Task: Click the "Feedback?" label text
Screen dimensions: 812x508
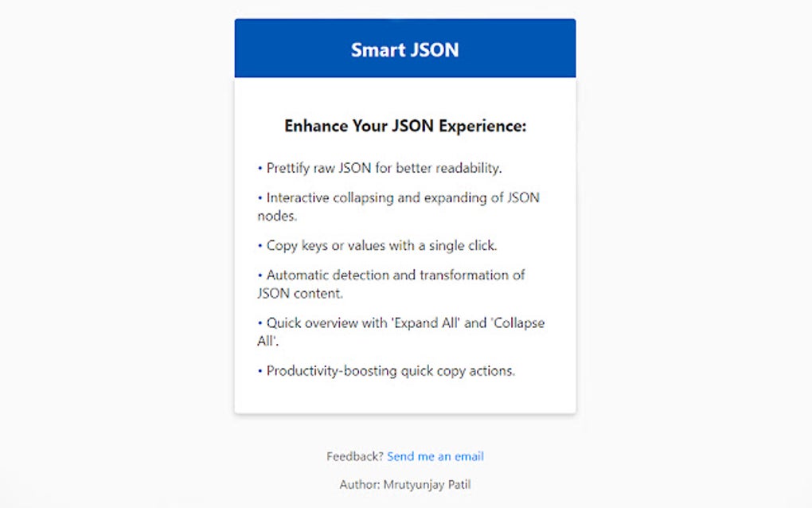Action: [355, 456]
